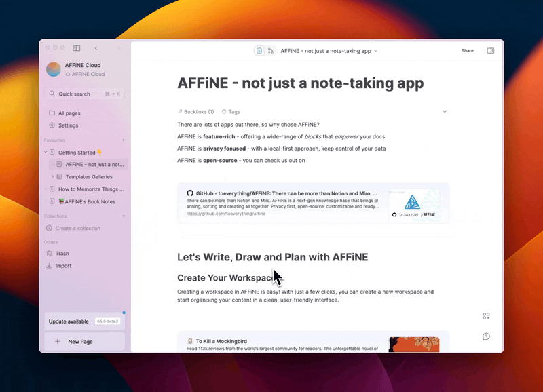Screen dimensions: 543x392
Task: Switch to edgeless mode icon
Action: tap(271, 51)
